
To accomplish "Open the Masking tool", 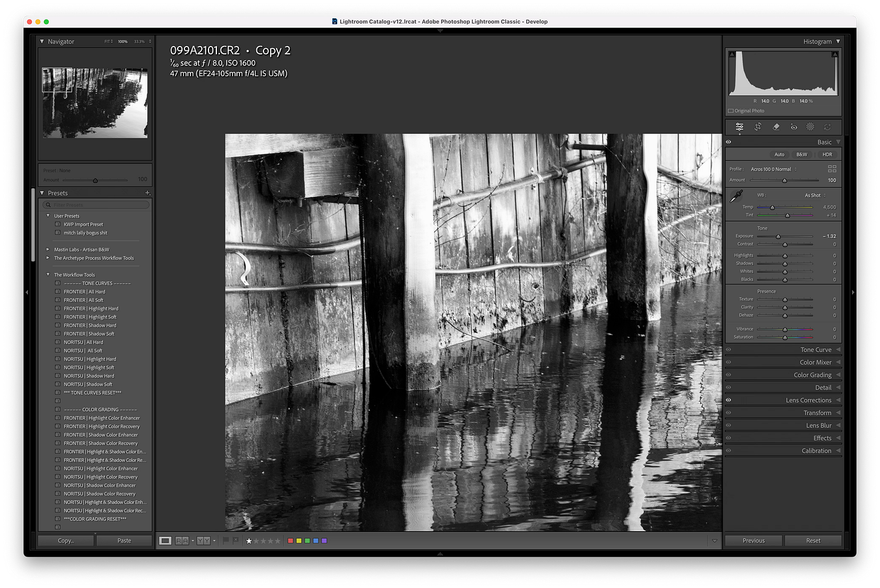I will pos(810,127).
